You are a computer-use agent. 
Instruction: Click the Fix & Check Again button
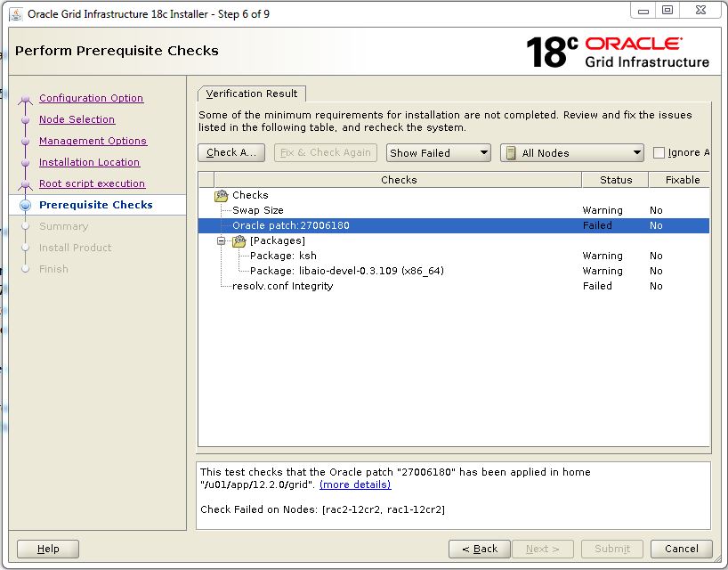(326, 152)
